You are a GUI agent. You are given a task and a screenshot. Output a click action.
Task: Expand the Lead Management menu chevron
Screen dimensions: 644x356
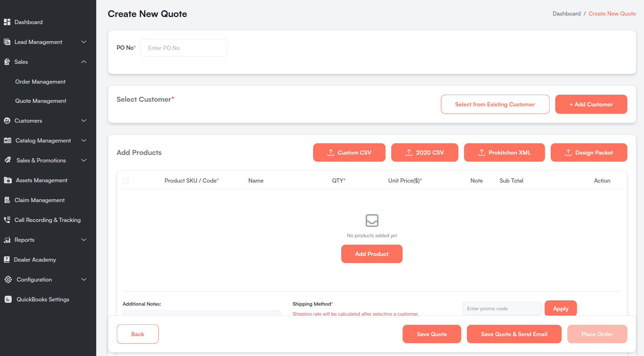coord(84,42)
